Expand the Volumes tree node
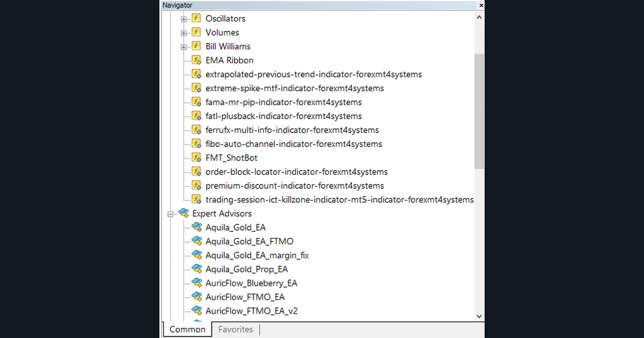644x338 pixels. (x=184, y=33)
